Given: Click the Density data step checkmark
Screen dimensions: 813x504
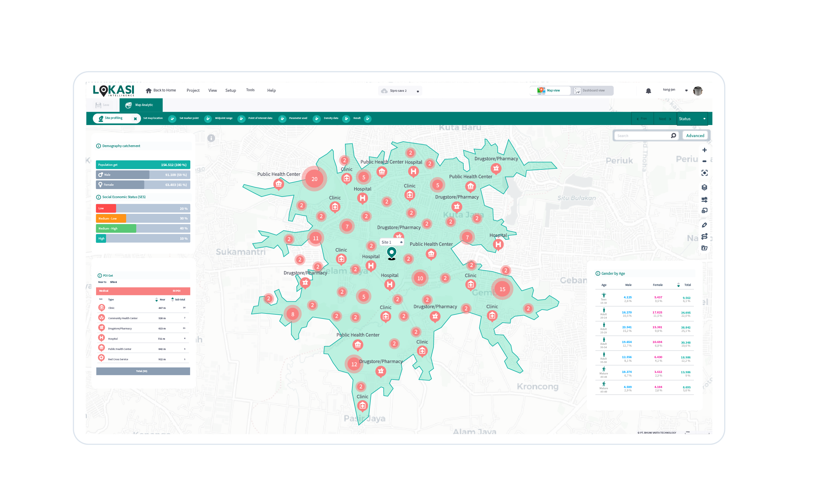Looking at the screenshot, I should [346, 119].
